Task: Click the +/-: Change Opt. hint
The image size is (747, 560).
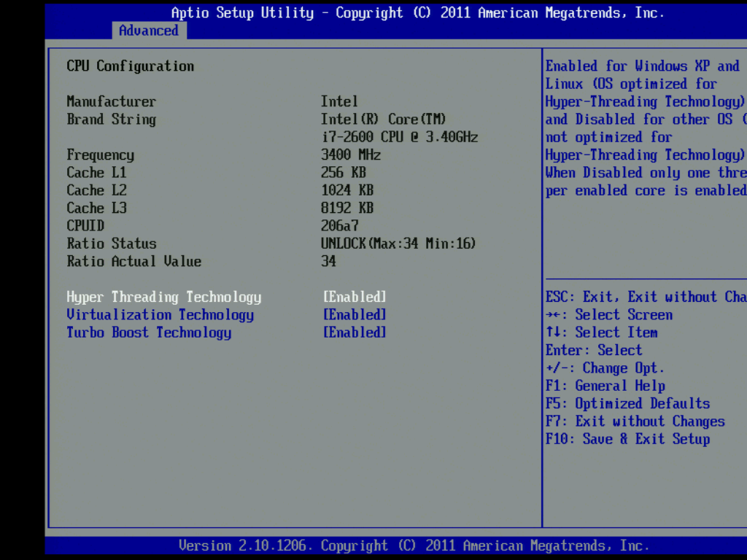Action: coord(605,368)
